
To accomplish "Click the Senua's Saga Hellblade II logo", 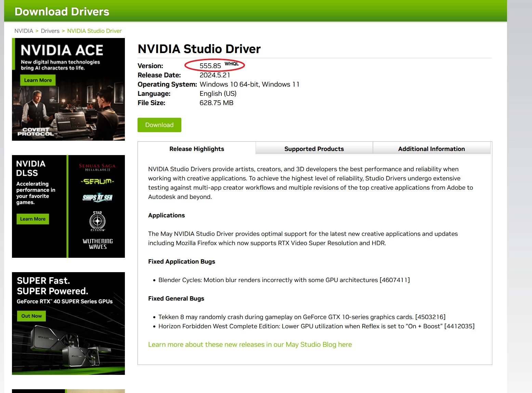I will pyautogui.click(x=98, y=167).
